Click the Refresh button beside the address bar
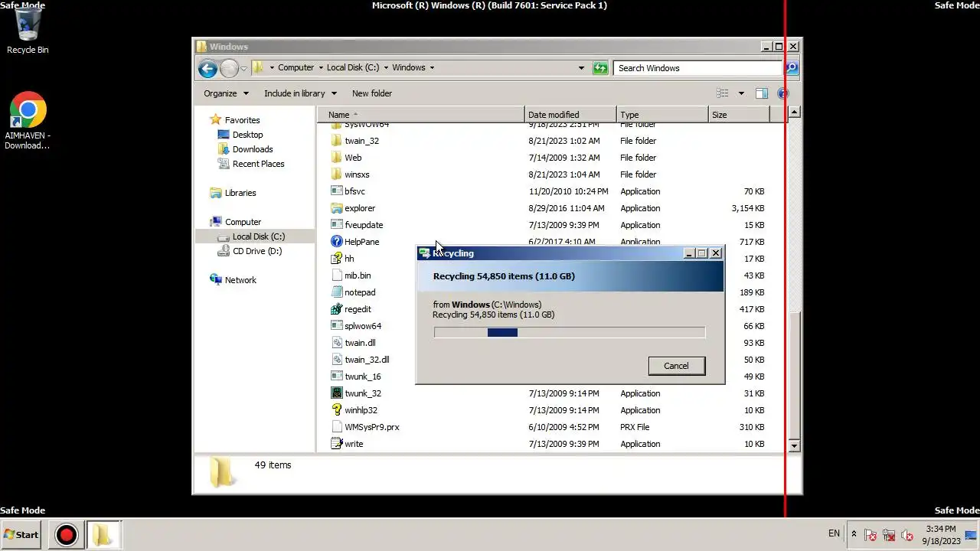 (x=600, y=68)
